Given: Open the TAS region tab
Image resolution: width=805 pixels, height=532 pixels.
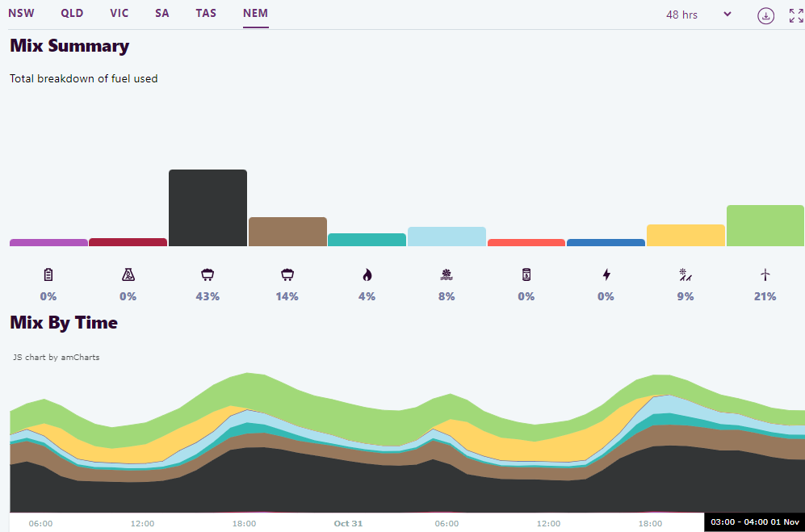Looking at the screenshot, I should click(206, 14).
